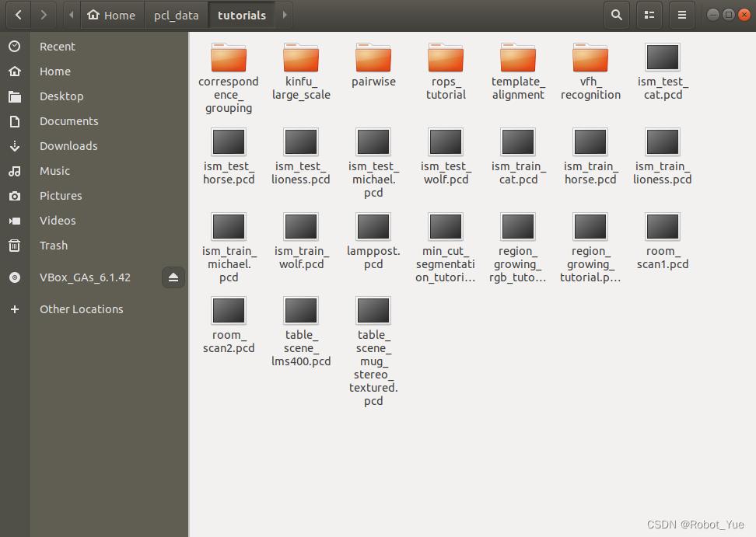Open the Trash sidebar entry
Image resolution: width=756 pixels, height=537 pixels.
point(54,246)
